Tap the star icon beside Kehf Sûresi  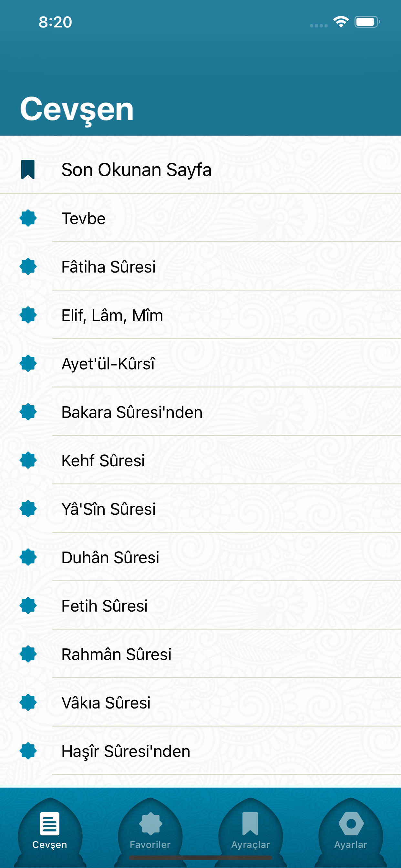(28, 460)
